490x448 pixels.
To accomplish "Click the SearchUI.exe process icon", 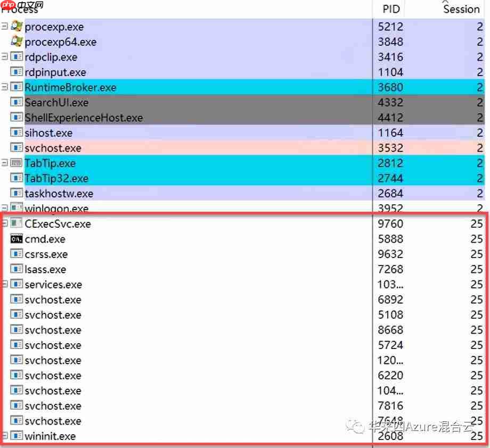I will 17,102.
